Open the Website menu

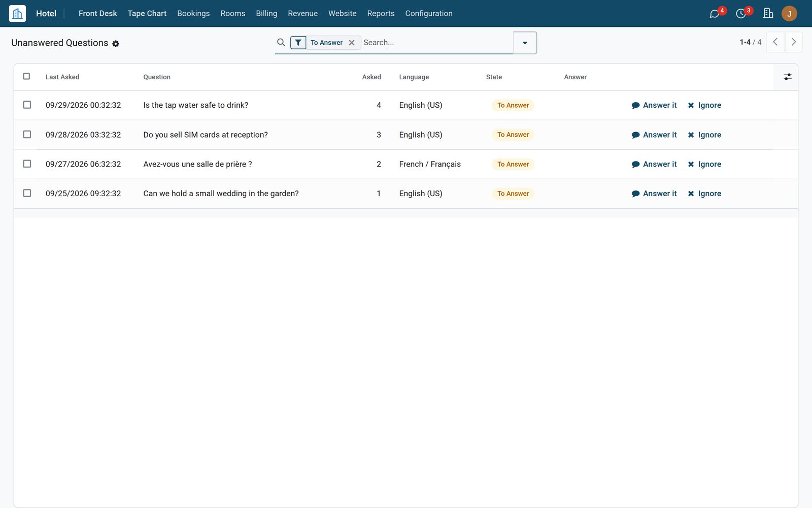pyautogui.click(x=343, y=14)
